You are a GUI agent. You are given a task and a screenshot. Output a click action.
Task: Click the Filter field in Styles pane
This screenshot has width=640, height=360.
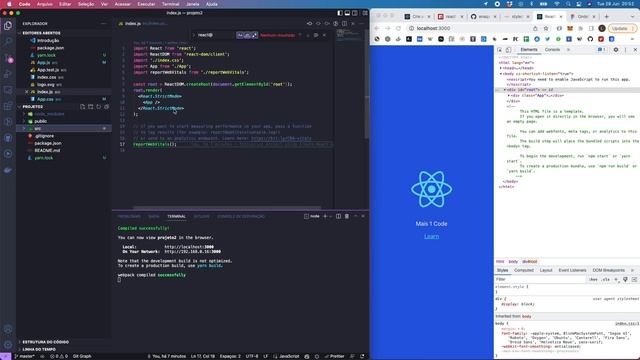(x=540, y=280)
